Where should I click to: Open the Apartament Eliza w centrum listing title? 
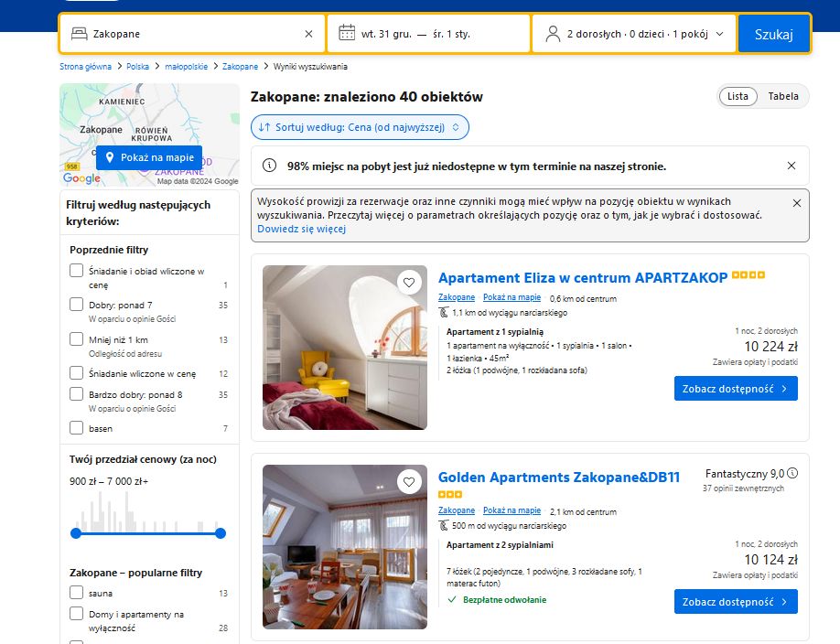tap(583, 277)
